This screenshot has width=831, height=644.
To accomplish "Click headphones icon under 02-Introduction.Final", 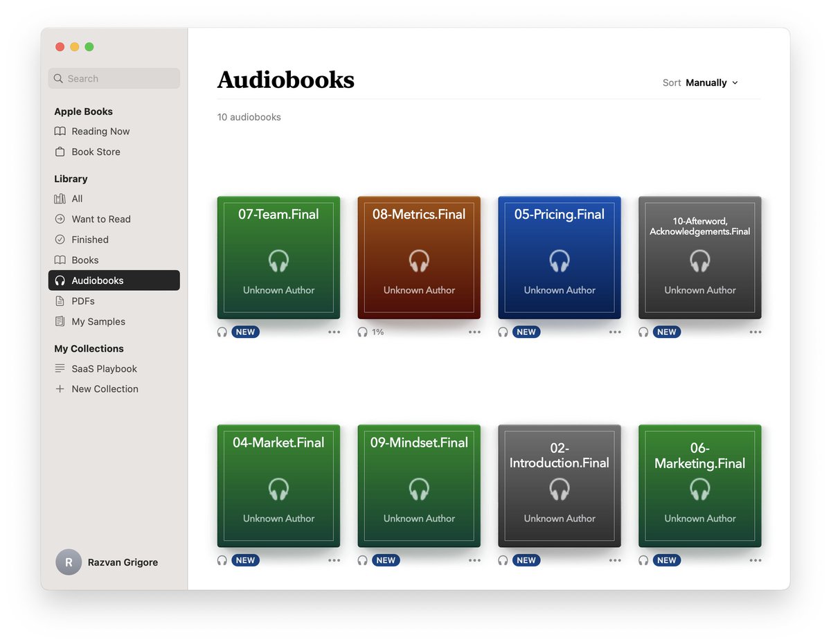I will pyautogui.click(x=503, y=560).
